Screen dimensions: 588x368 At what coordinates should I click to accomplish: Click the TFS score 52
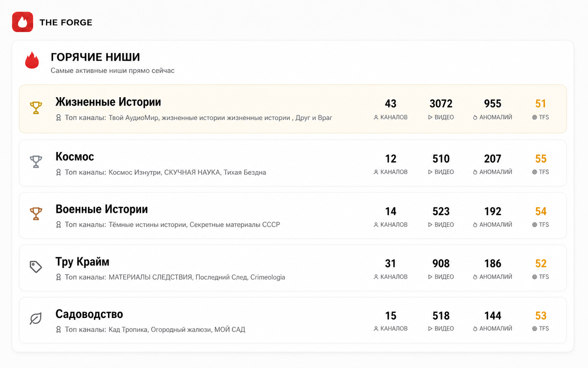(541, 263)
